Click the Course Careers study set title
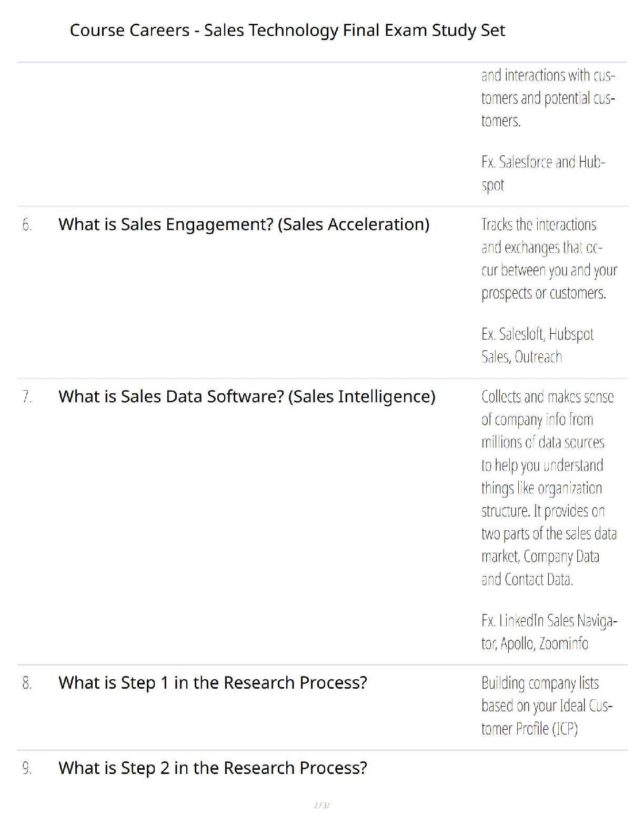 pyautogui.click(x=287, y=31)
